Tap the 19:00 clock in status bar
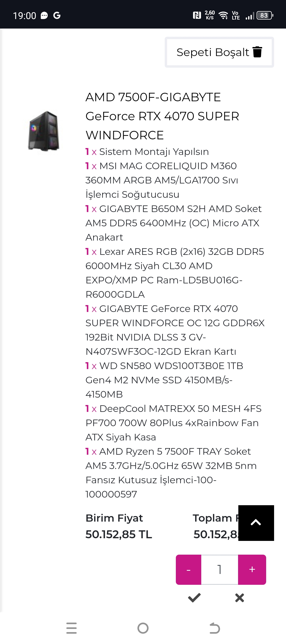The image size is (286, 644). point(25,16)
